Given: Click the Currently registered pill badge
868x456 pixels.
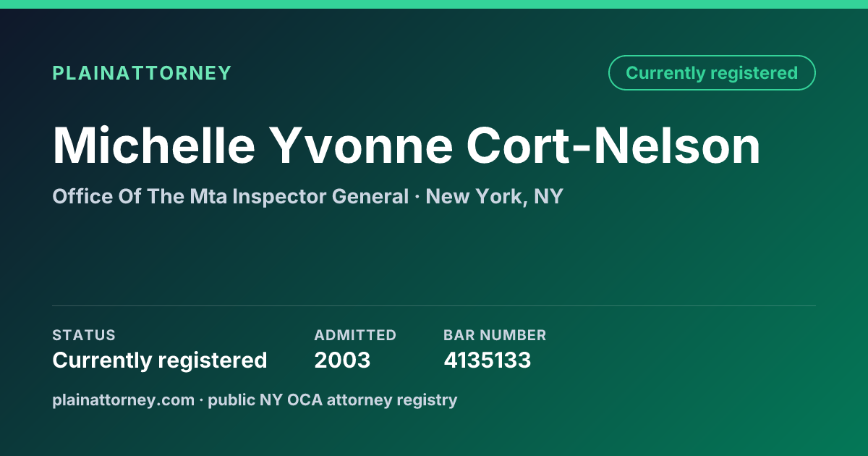Looking at the screenshot, I should pos(712,73).
